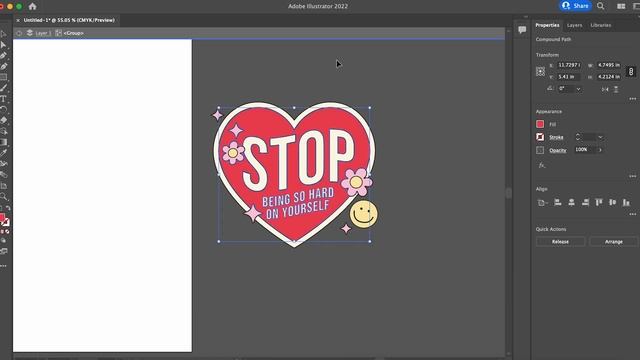640x360 pixels.
Task: Switch to the Libraries tab
Action: (x=600, y=25)
